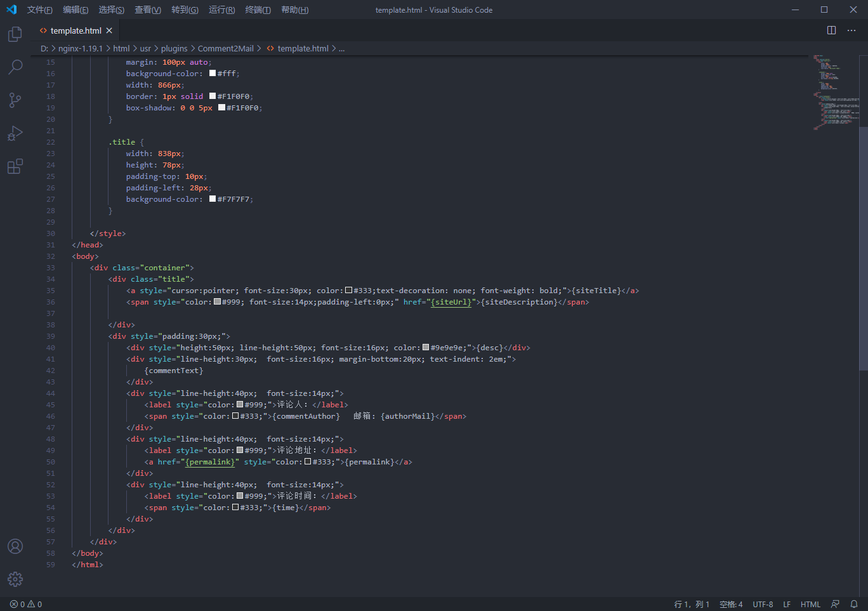This screenshot has height=611, width=868.
Task: Click the plugins breadcrumb segment
Action: coord(174,48)
